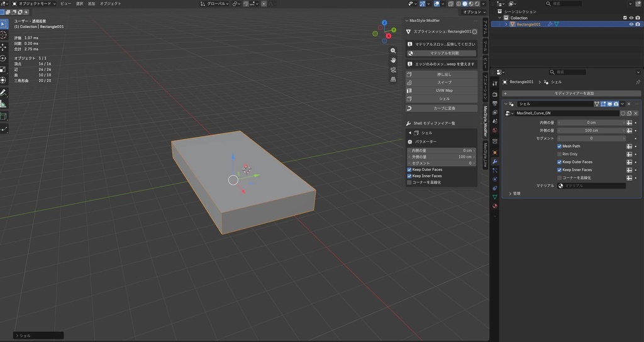The image size is (644, 342).
Task: Click the UVW Map button
Action: coord(441,91)
